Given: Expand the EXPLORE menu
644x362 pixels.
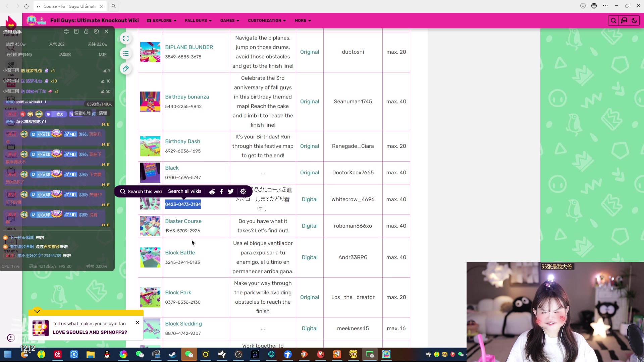Looking at the screenshot, I should (x=162, y=20).
